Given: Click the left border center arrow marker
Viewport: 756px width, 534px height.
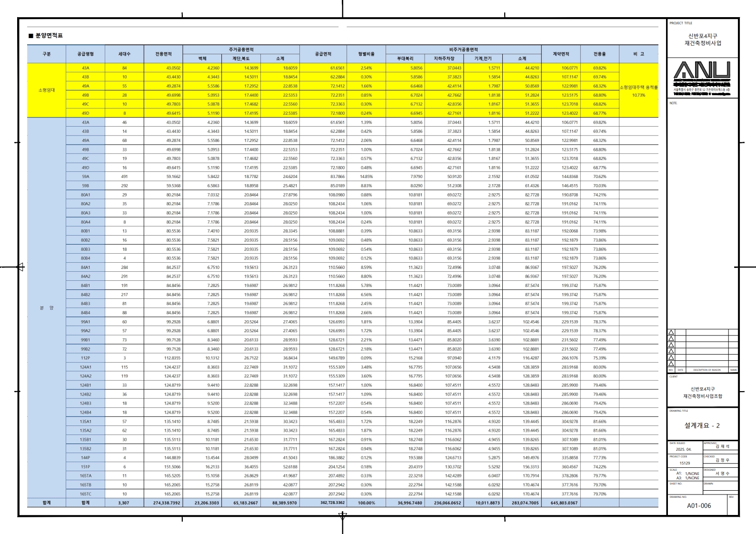Looking at the screenshot, I should [20, 267].
